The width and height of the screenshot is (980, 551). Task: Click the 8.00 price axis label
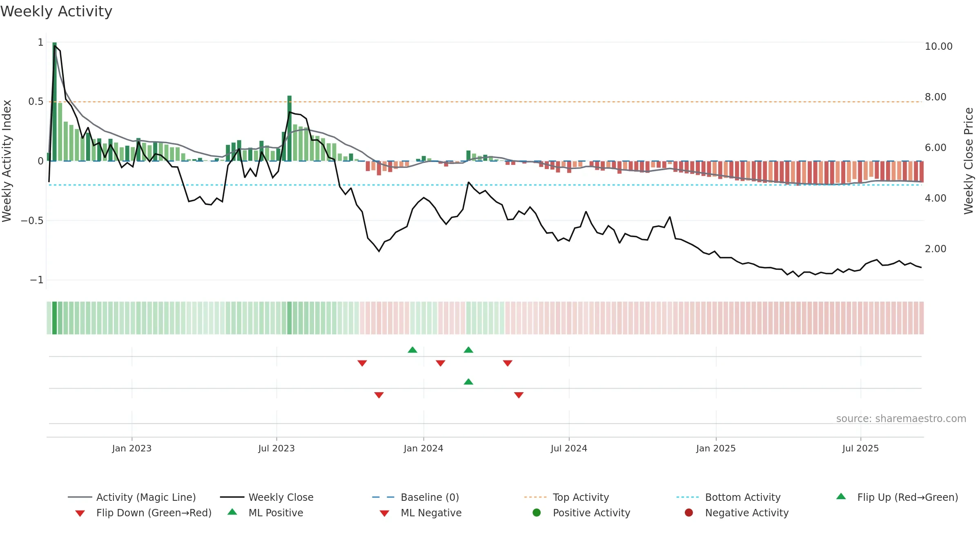(935, 97)
